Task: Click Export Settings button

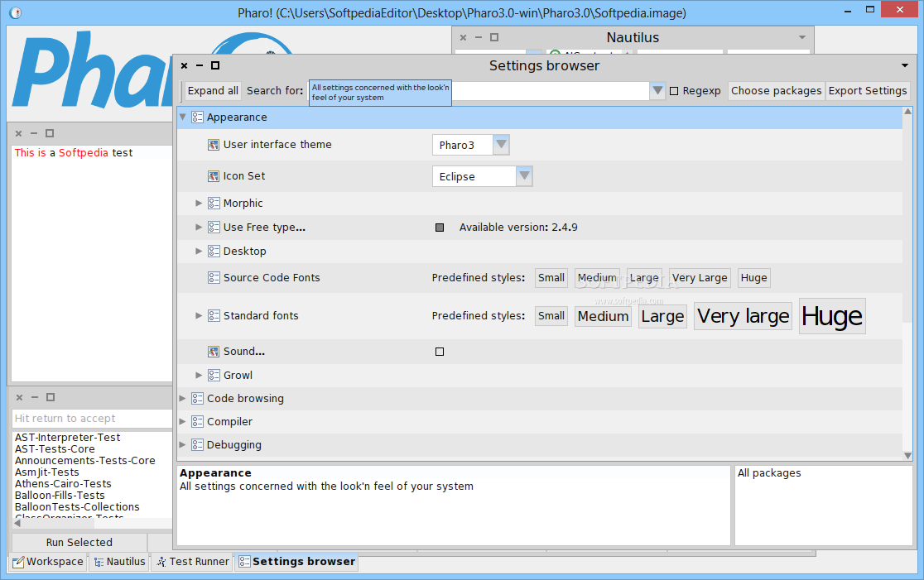Action: (x=868, y=91)
